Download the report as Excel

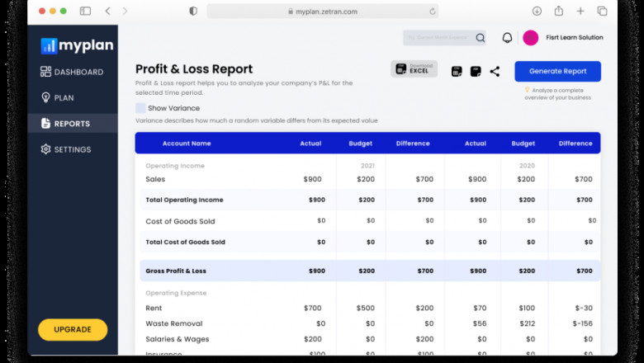tap(414, 69)
